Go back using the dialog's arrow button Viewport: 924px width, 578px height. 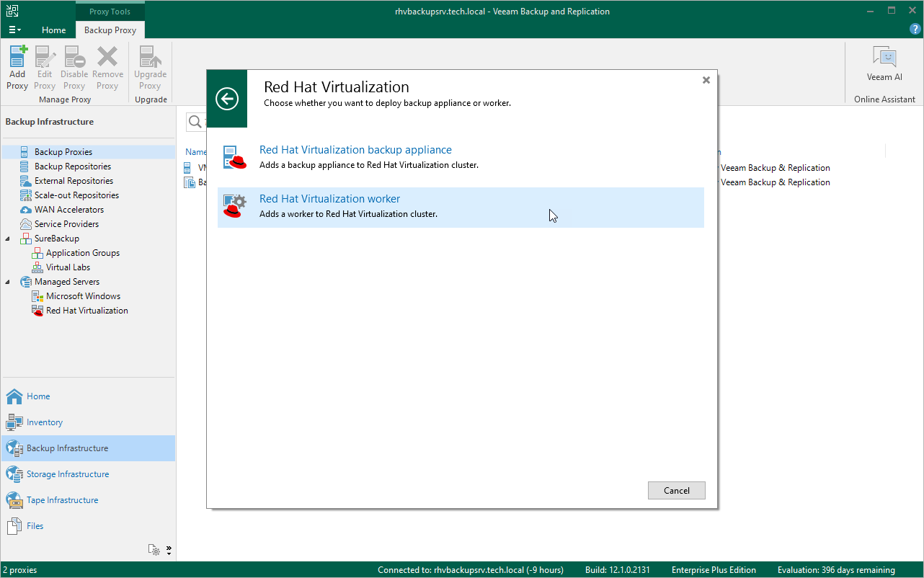(x=227, y=99)
